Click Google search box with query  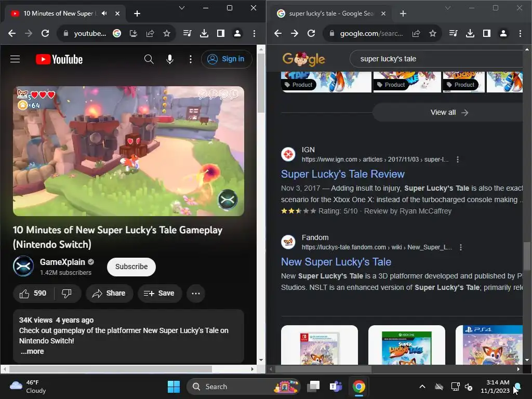click(x=437, y=59)
